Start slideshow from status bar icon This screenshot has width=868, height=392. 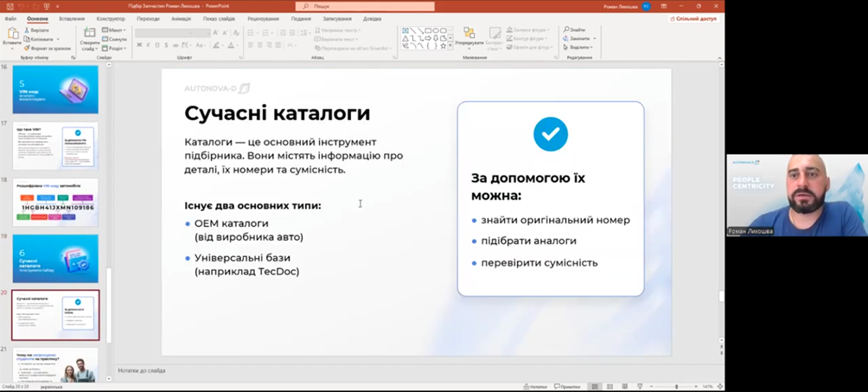(641, 387)
